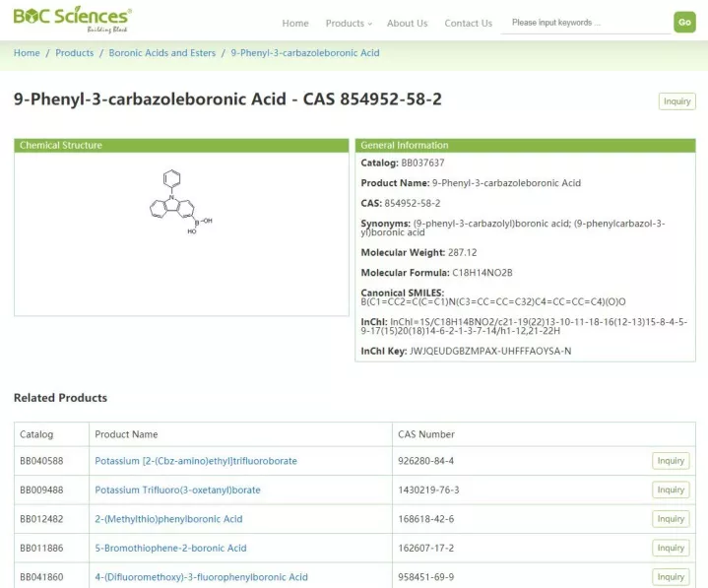Click the Related Products heading
The height and width of the screenshot is (588, 708).
[x=60, y=398]
